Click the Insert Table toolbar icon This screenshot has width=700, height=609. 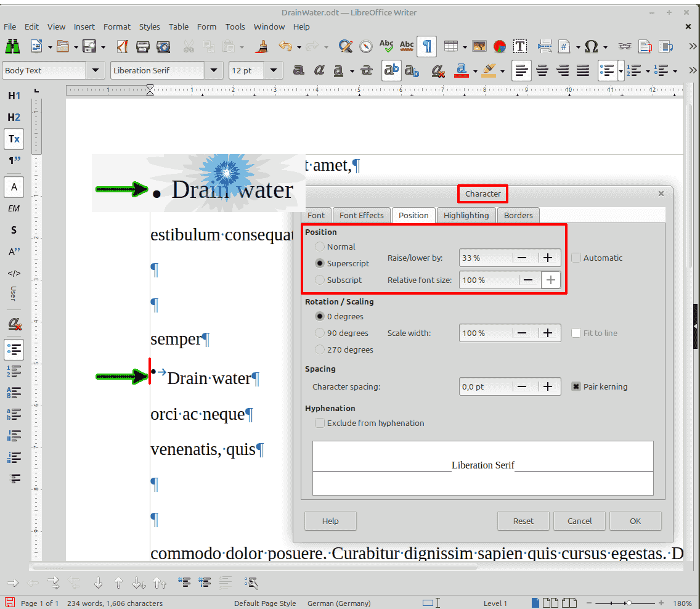[451, 46]
